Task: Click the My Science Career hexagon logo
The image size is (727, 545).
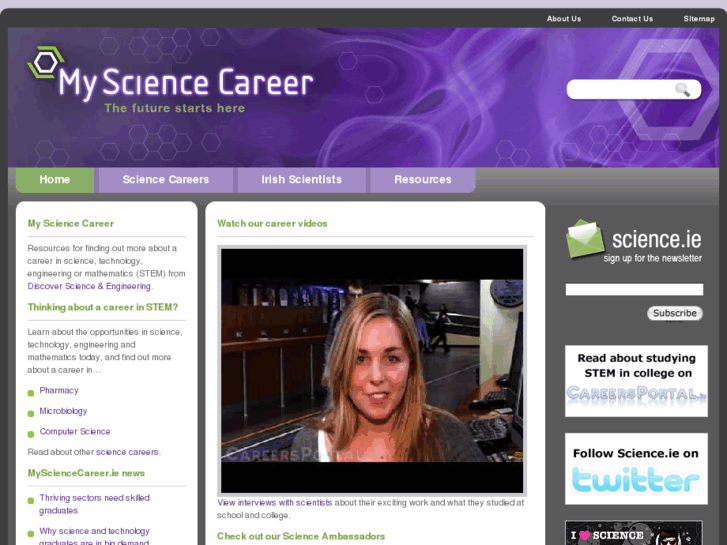Action: click(45, 62)
